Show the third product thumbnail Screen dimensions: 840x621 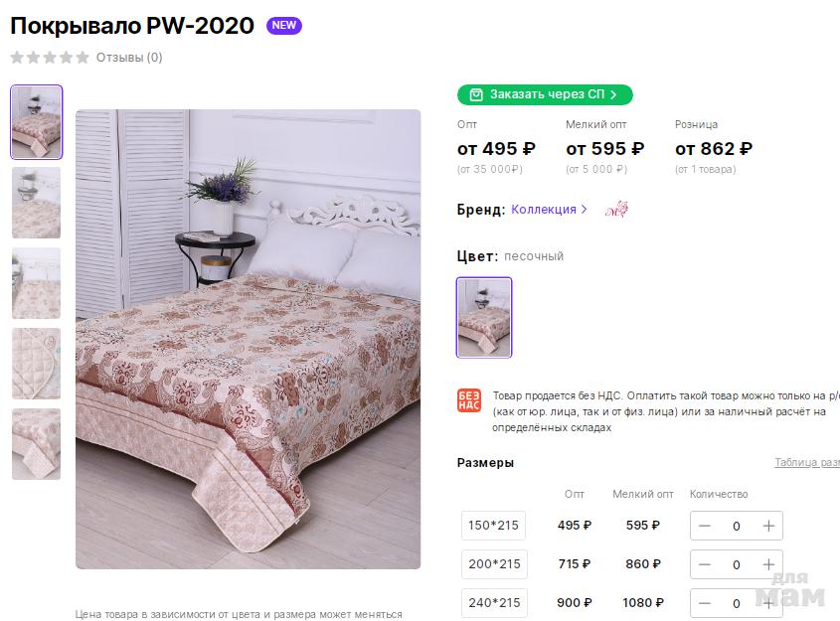click(x=37, y=283)
